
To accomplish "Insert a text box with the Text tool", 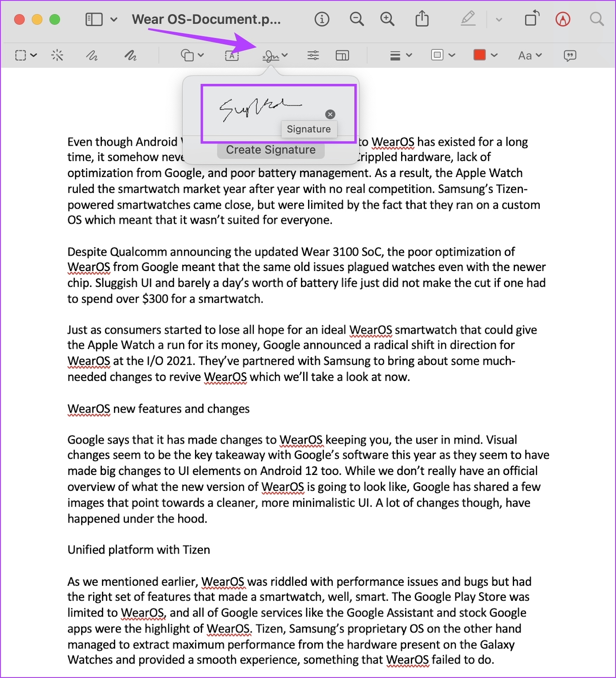I will point(232,55).
